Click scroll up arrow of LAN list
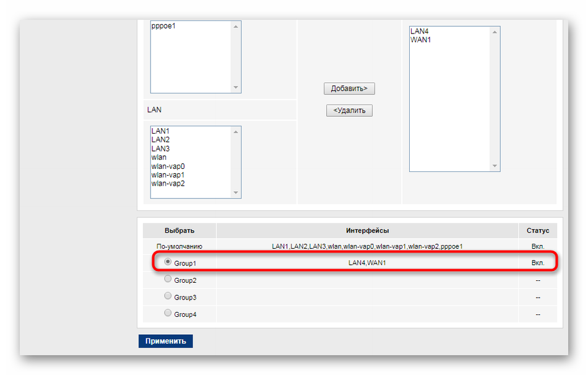Screen dimensions: 588x375 tap(235, 132)
